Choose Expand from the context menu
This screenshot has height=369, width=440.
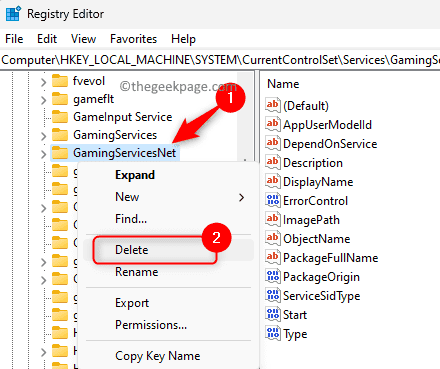point(135,175)
